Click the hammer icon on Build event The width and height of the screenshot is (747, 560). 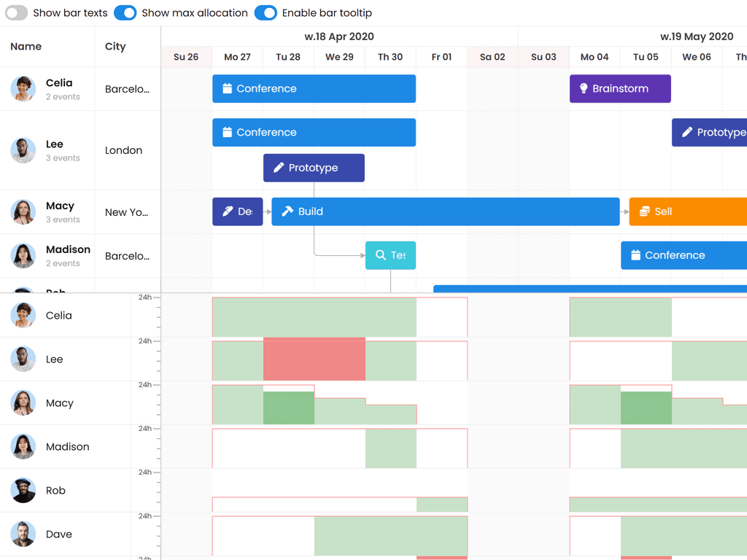tap(287, 211)
